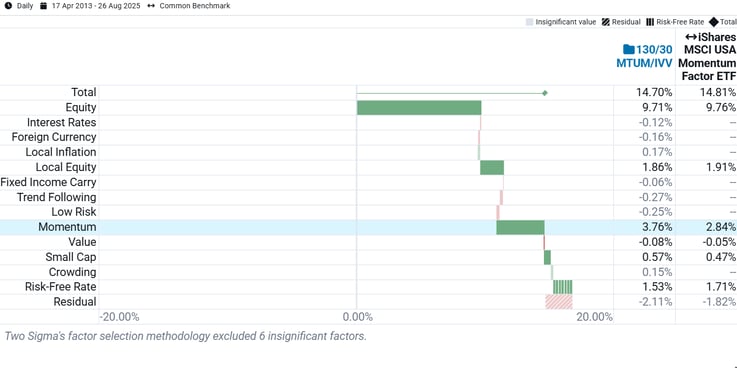This screenshot has width=737, height=368.
Task: Click the hatched Residual bar
Action: click(x=559, y=302)
